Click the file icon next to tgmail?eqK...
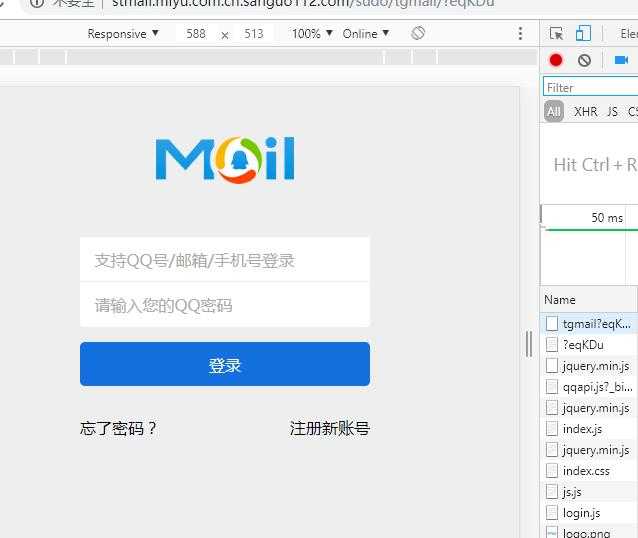638x538 pixels. [552, 324]
